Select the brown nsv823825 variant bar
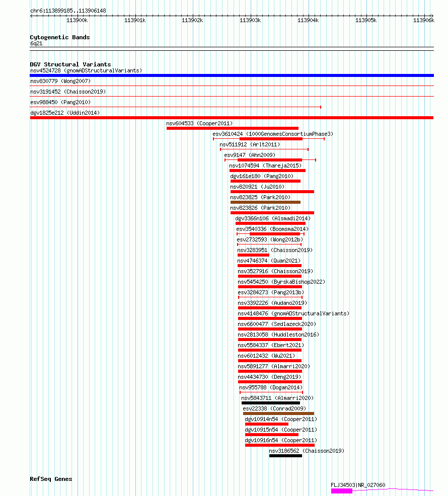Viewport: 448px width, 496px height. (265, 202)
